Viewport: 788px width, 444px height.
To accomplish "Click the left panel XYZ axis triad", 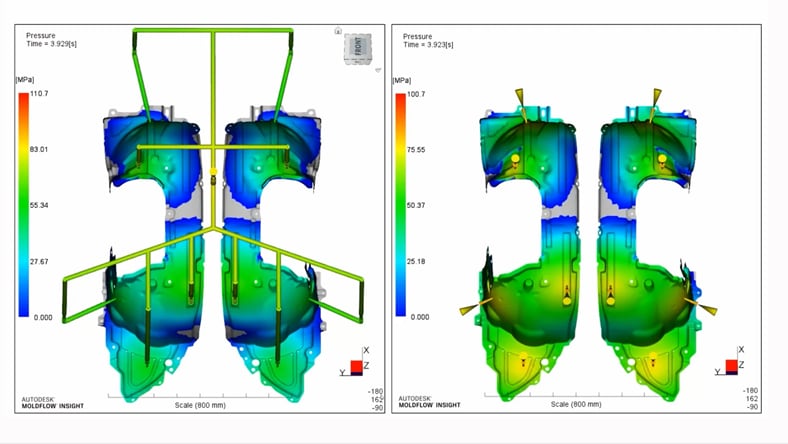I will tap(356, 363).
